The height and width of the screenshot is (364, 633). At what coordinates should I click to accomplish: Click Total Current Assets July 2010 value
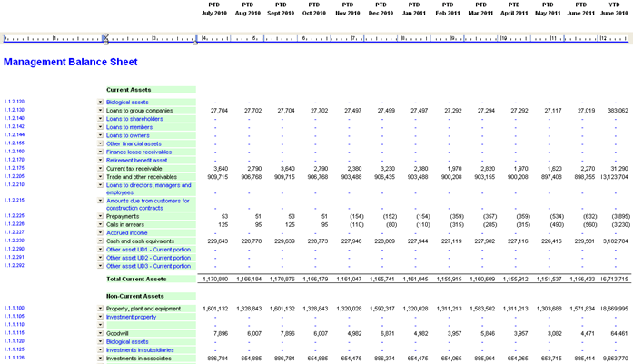pyautogui.click(x=215, y=279)
